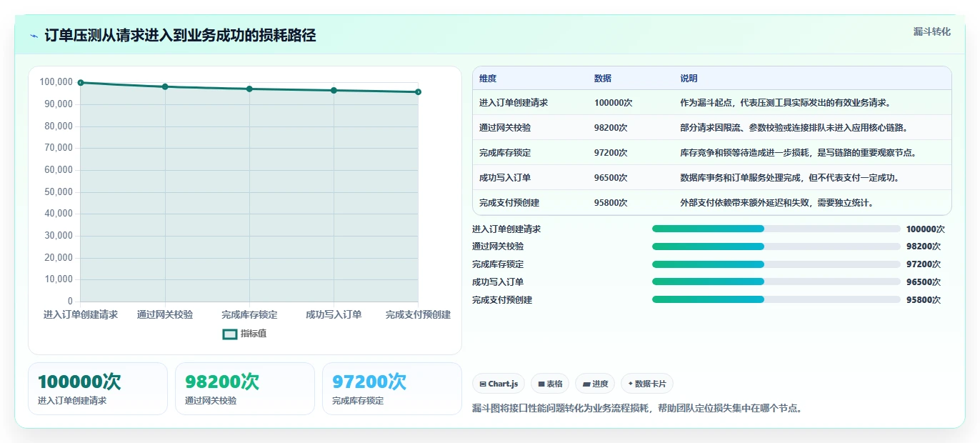The height and width of the screenshot is (443, 980).
Task: Click 完成支付预创建 in the table's 维度 column
Action: [x=509, y=203]
